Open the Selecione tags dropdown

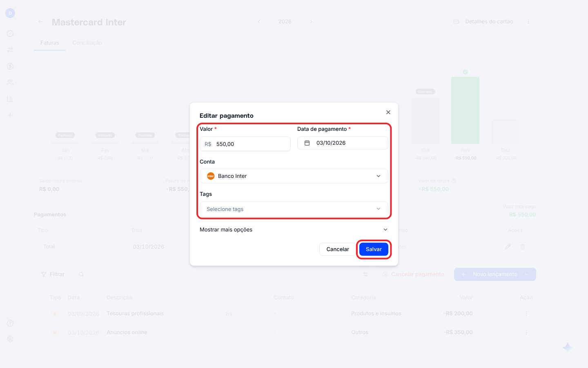click(294, 209)
